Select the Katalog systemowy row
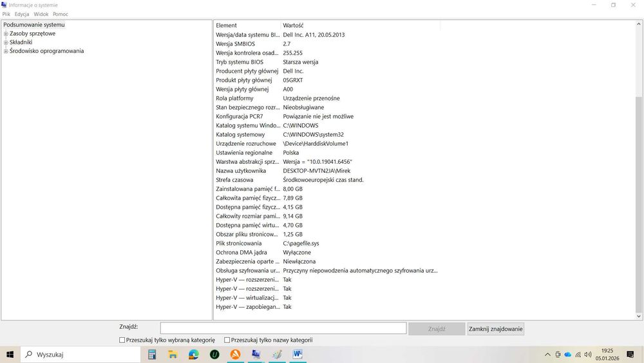The width and height of the screenshot is (644, 363). pyautogui.click(x=327, y=134)
